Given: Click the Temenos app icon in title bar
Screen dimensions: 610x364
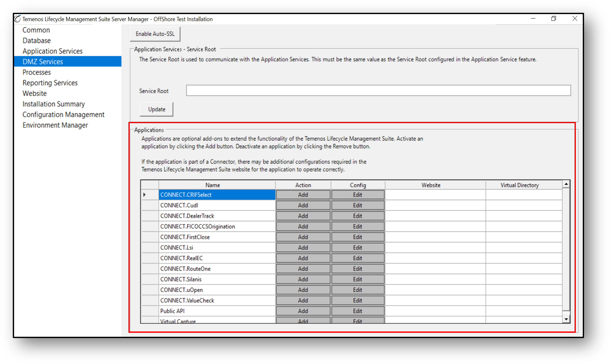Looking at the screenshot, I should pyautogui.click(x=17, y=19).
